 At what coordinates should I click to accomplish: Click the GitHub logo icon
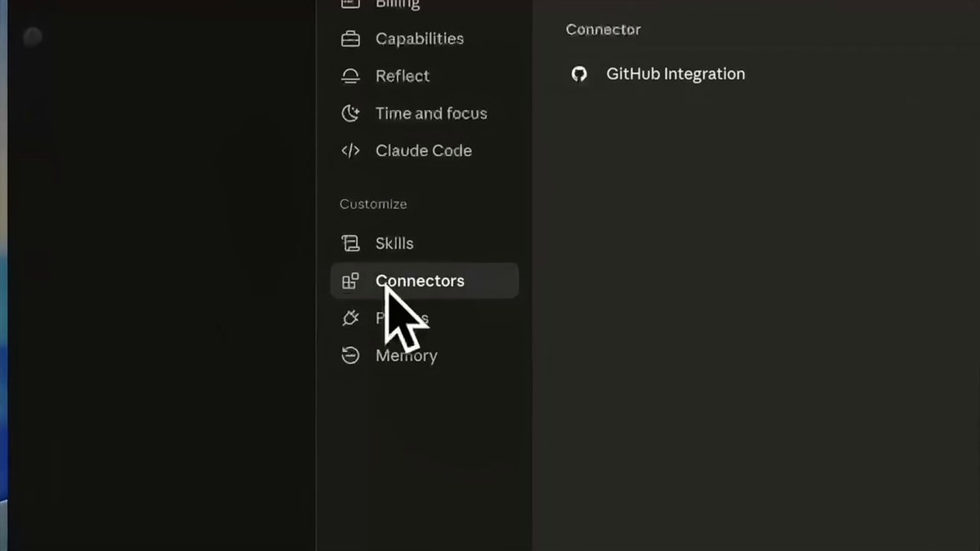click(x=579, y=74)
